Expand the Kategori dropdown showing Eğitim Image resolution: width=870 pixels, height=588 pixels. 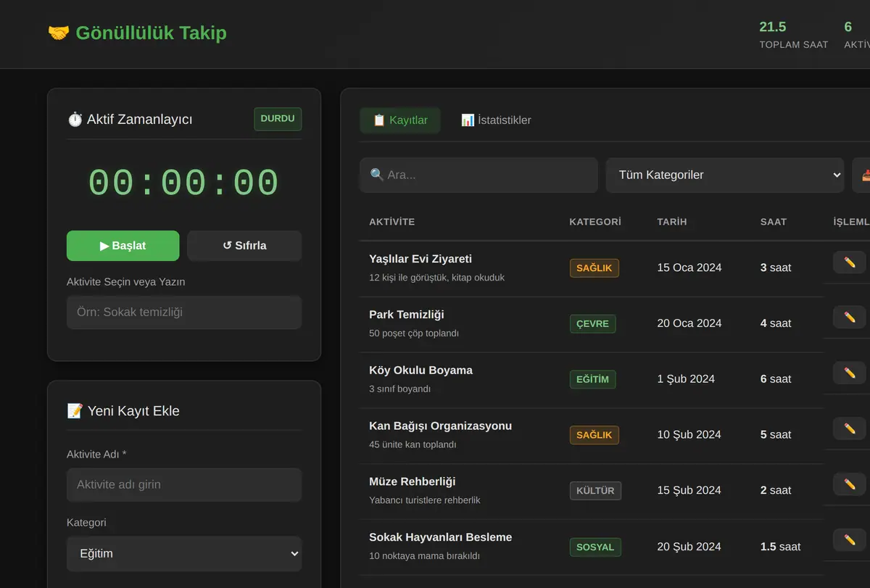[184, 553]
